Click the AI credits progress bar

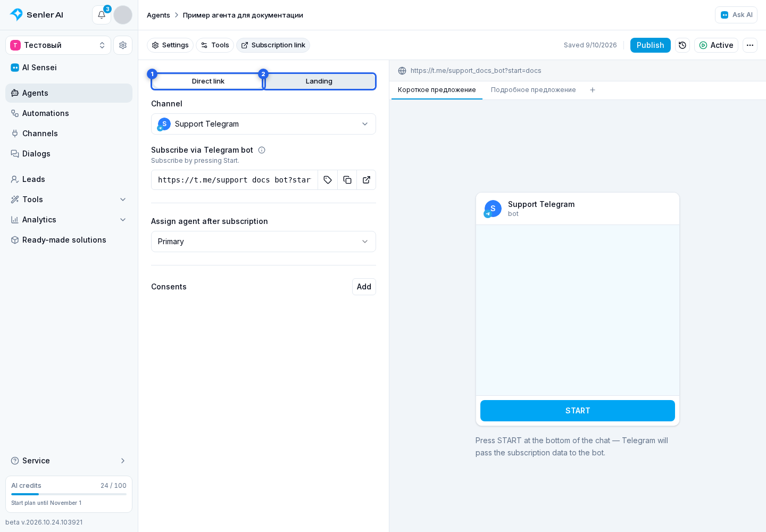click(69, 494)
